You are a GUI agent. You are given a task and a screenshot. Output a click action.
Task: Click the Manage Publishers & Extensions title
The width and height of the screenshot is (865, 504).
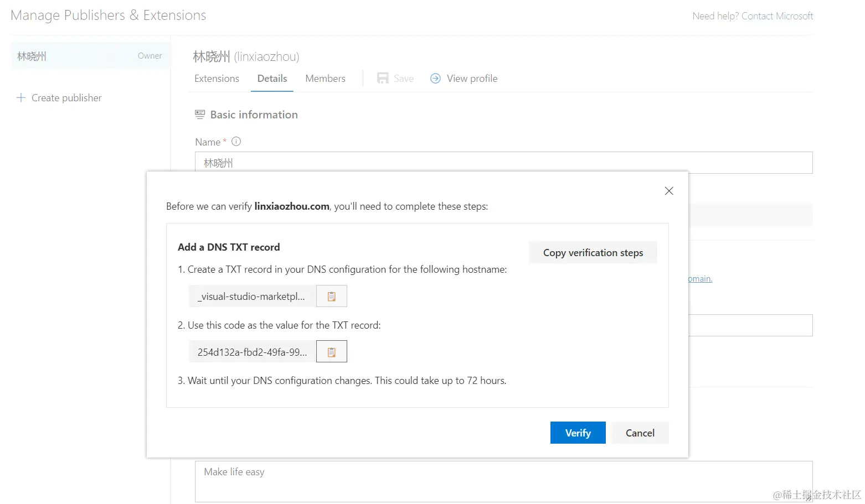[109, 15]
